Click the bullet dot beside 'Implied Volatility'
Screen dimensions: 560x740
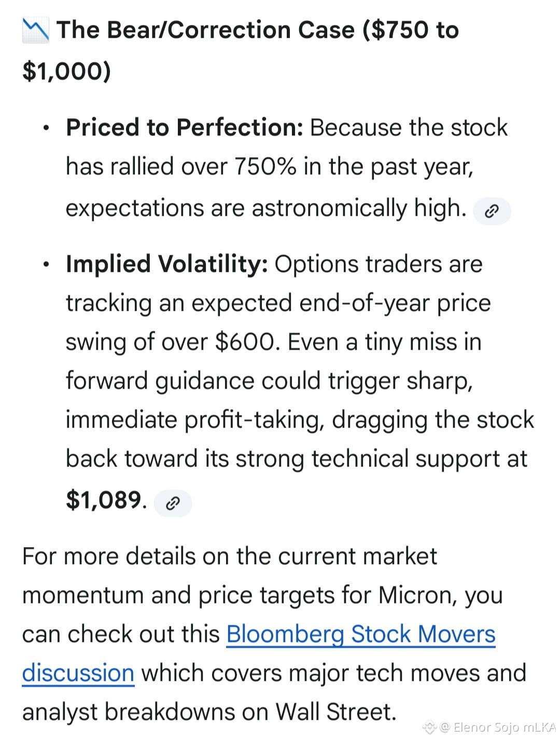(x=47, y=264)
